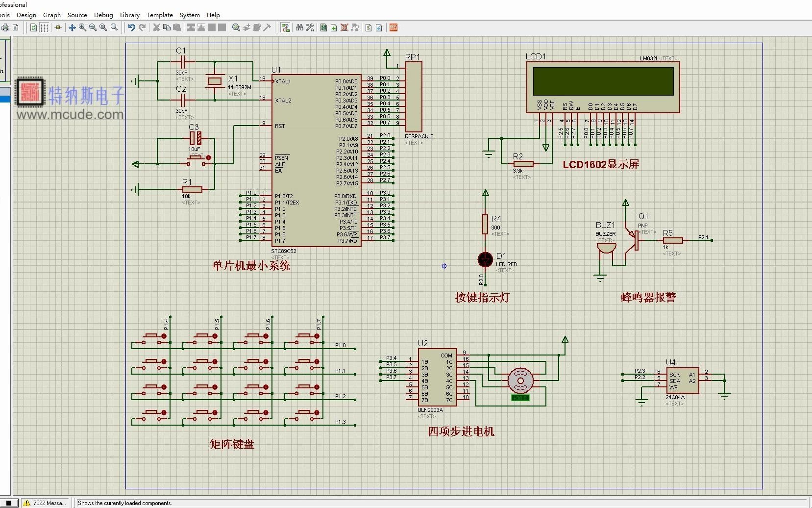
Task: Open the Debug menu
Action: click(103, 15)
